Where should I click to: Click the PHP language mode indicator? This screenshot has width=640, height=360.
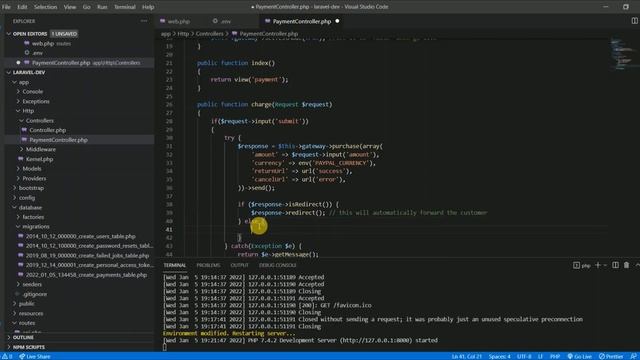point(555,356)
